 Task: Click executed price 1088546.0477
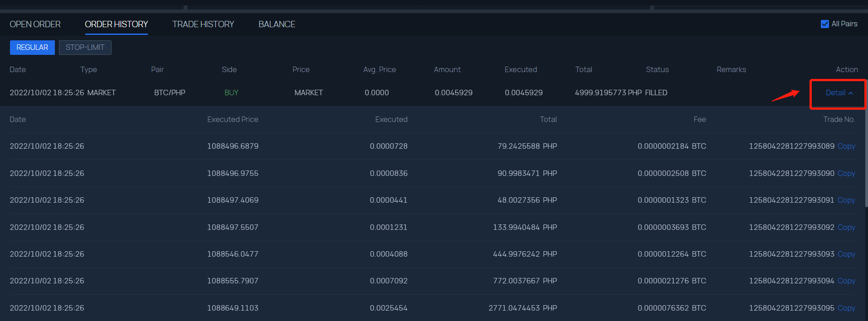click(x=233, y=254)
